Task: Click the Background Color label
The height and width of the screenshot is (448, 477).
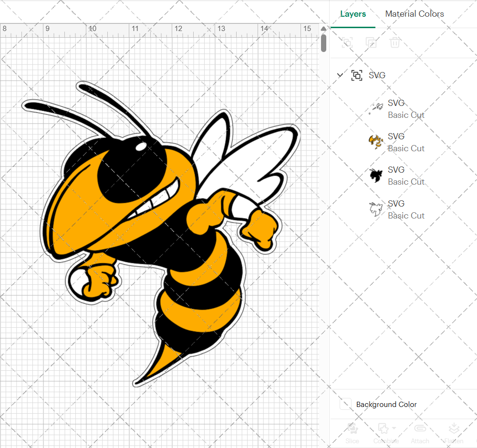Action: pyautogui.click(x=386, y=405)
